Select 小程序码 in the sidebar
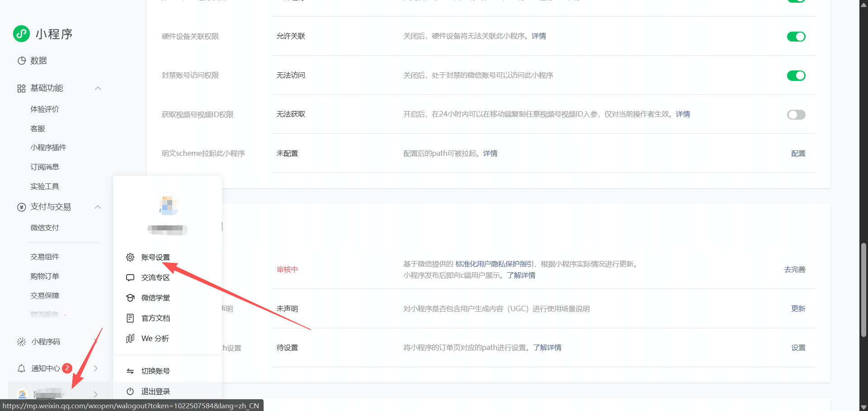This screenshot has width=868, height=411. pyautogui.click(x=45, y=341)
